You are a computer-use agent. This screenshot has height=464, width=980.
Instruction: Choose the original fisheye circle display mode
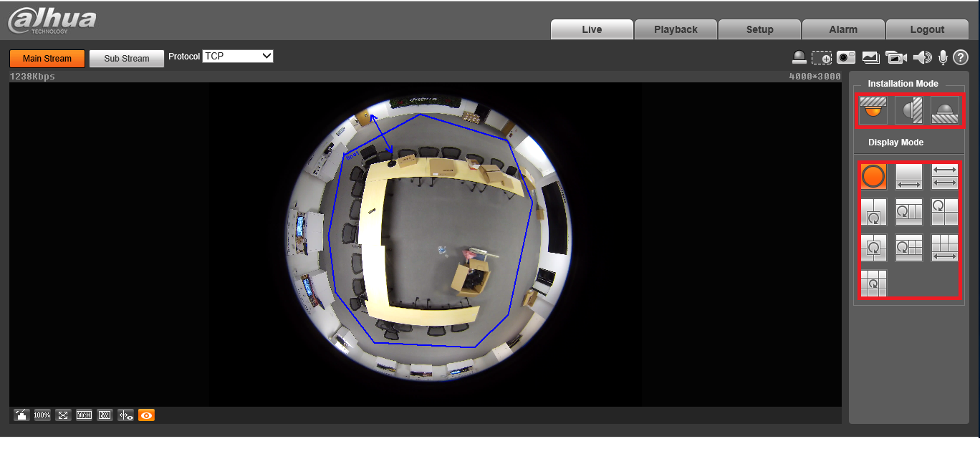click(873, 176)
